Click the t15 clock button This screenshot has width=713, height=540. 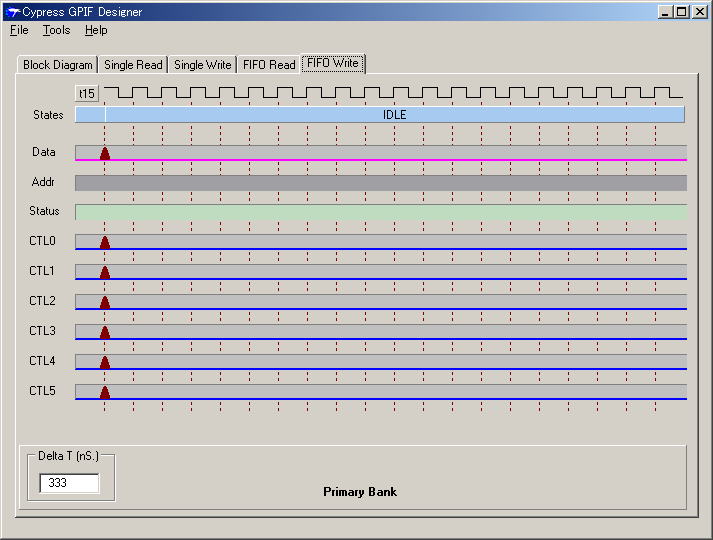(x=86, y=94)
